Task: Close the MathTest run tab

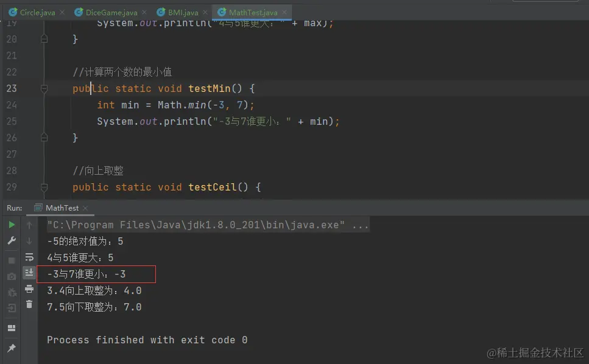Action: (85, 208)
